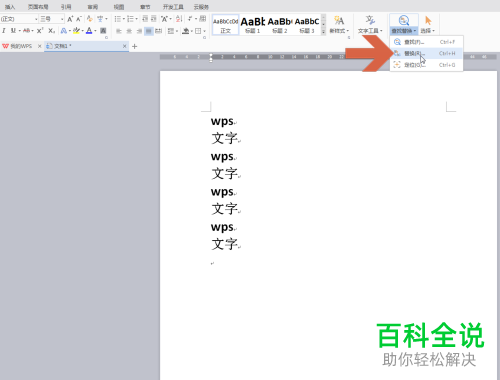
Task: Click the align left icon
Action: pos(119,31)
